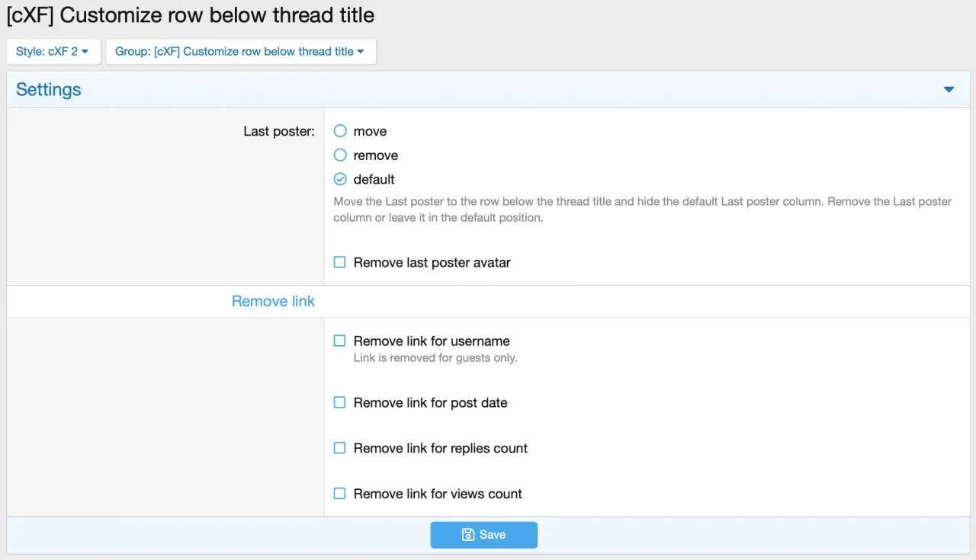Click the "default" option label text
This screenshot has height=560, width=976.
[x=374, y=180]
